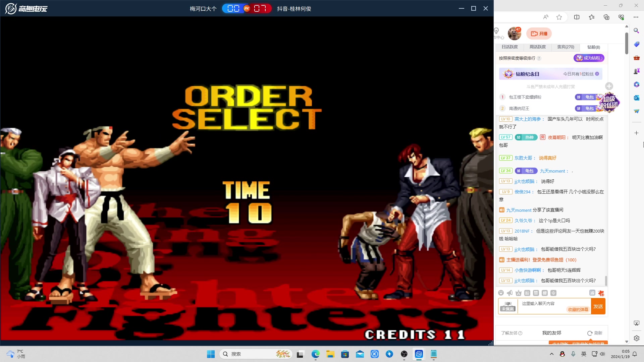
Task: Open the browser Settings and more menu
Action: pyautogui.click(x=636, y=17)
